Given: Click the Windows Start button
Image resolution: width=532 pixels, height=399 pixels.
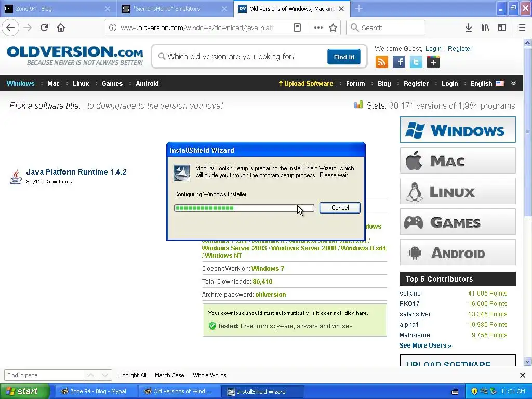Looking at the screenshot, I should tap(24, 391).
